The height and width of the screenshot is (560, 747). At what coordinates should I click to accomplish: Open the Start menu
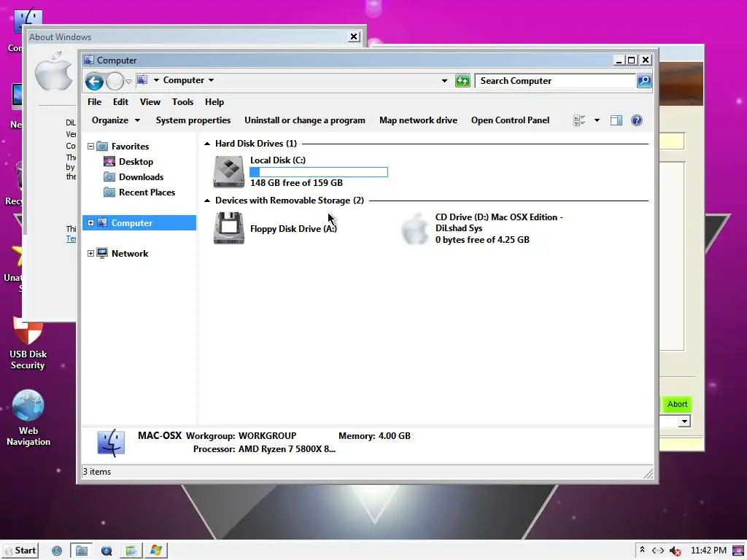click(x=20, y=551)
